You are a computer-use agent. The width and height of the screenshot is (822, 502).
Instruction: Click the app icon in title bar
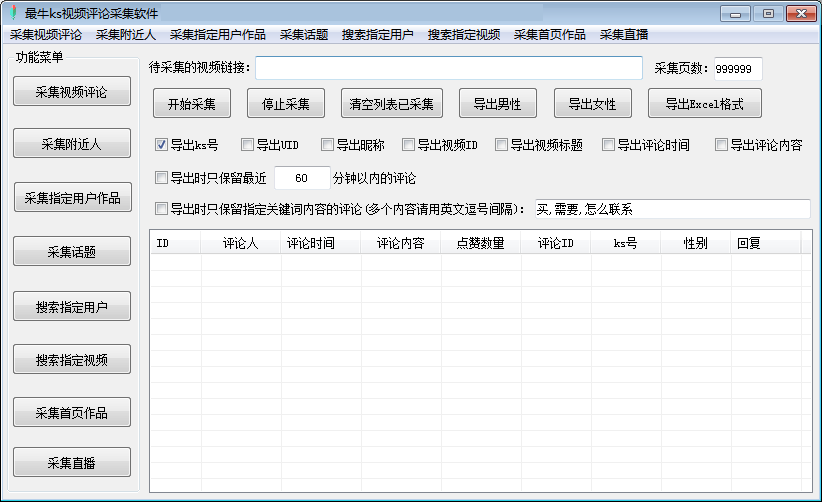[13, 13]
